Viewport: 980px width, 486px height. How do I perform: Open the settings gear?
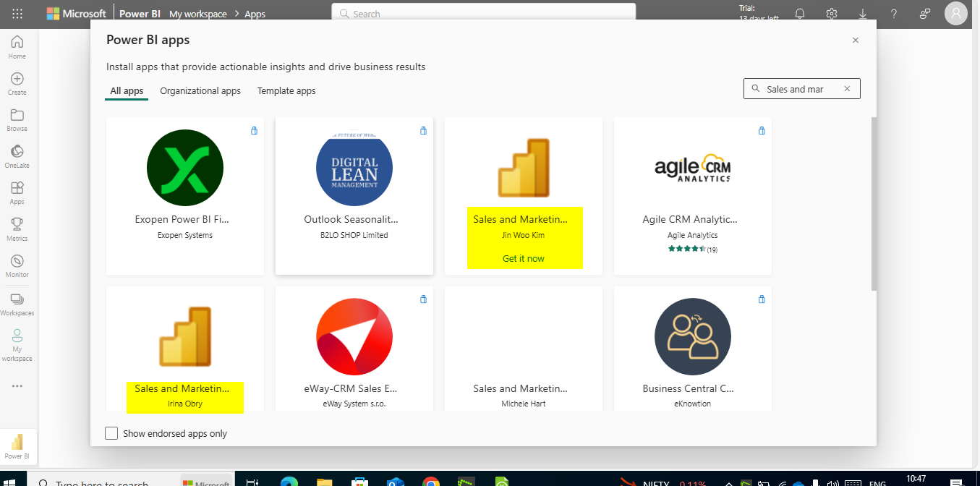[832, 14]
